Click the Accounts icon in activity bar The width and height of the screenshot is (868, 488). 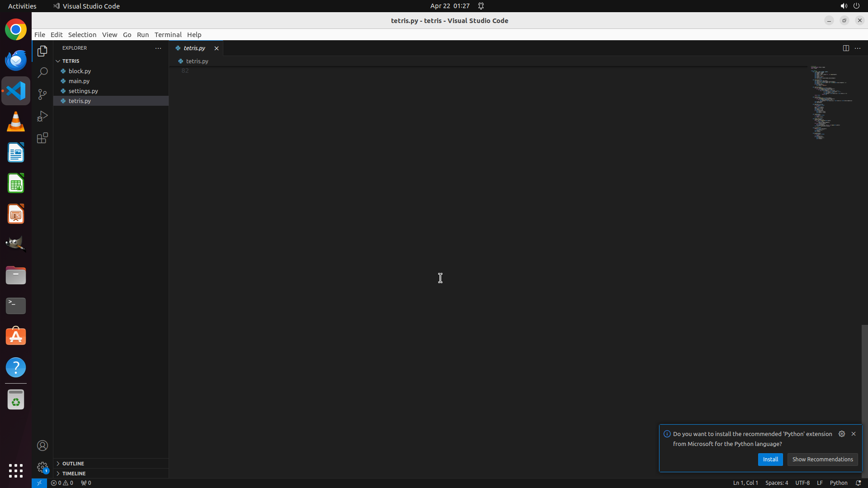[x=42, y=446]
